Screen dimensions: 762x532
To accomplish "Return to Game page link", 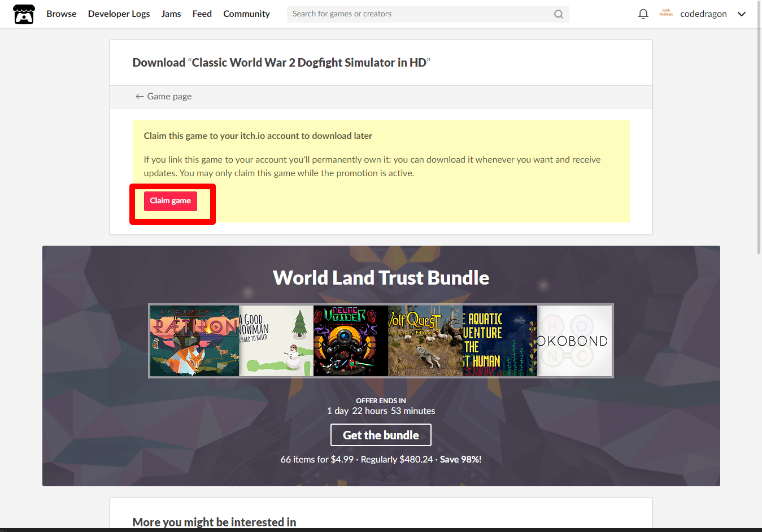I will click(163, 97).
